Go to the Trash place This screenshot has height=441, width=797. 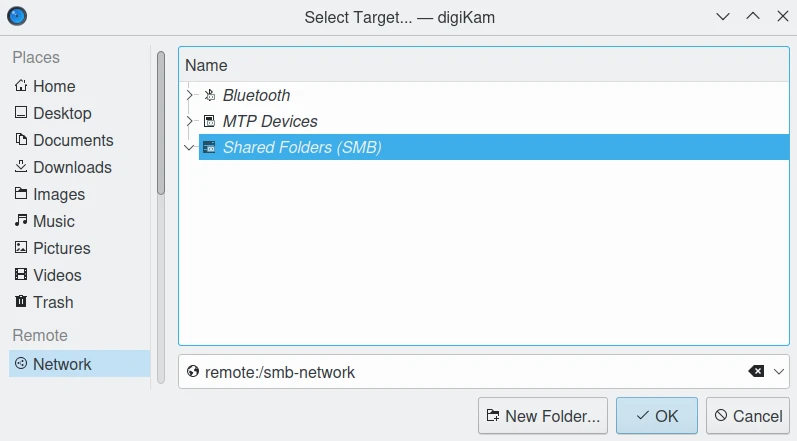(52, 302)
